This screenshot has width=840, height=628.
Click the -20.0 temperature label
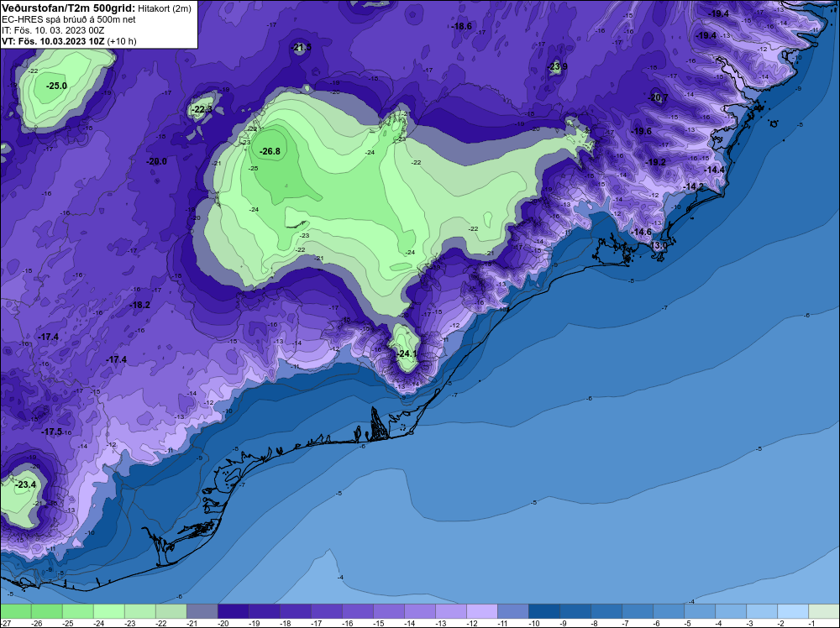tap(156, 161)
